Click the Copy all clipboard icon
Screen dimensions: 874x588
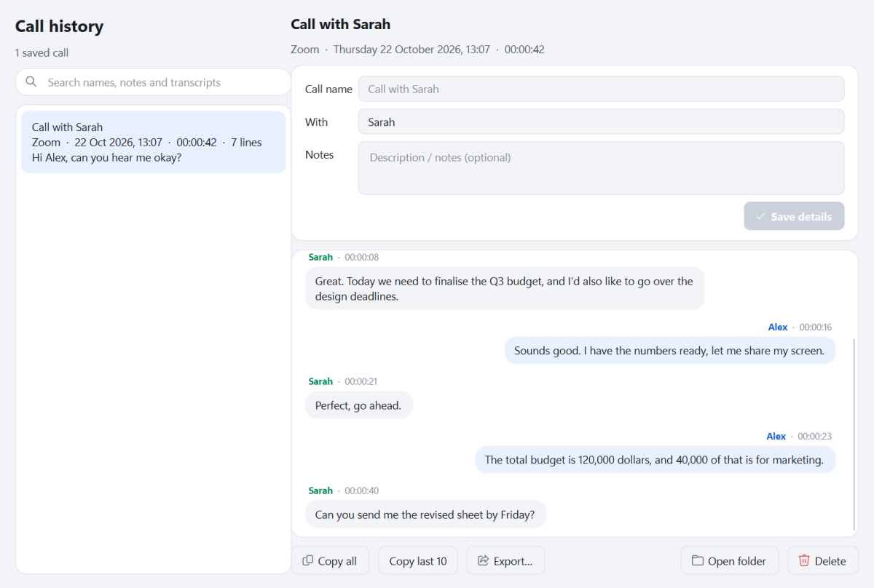(308, 560)
